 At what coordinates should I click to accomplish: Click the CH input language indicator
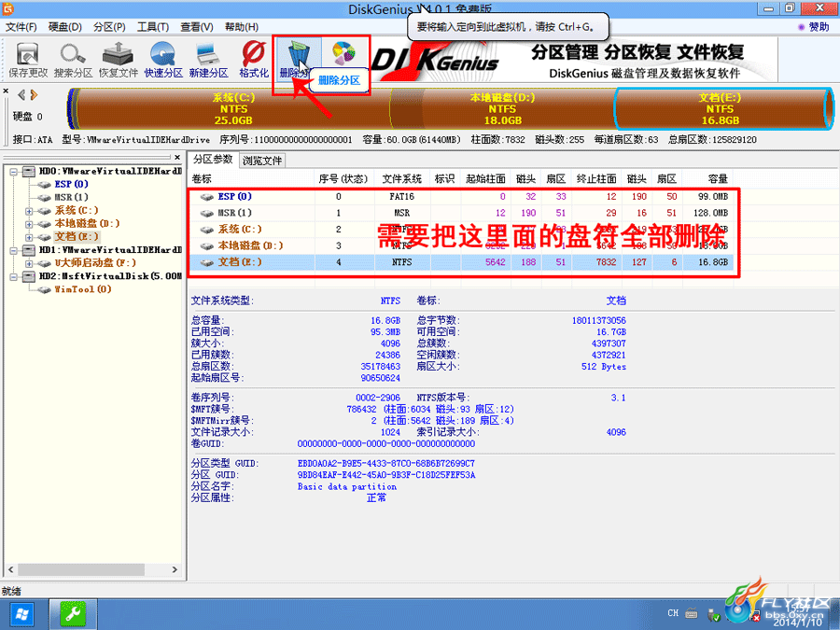pyautogui.click(x=673, y=613)
